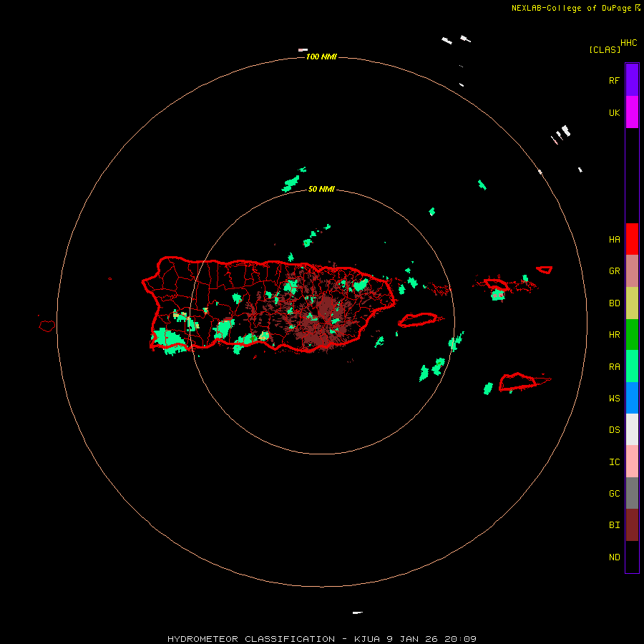Click the 'BD' legend label
The width and height of the screenshot is (644, 644).
point(614,303)
